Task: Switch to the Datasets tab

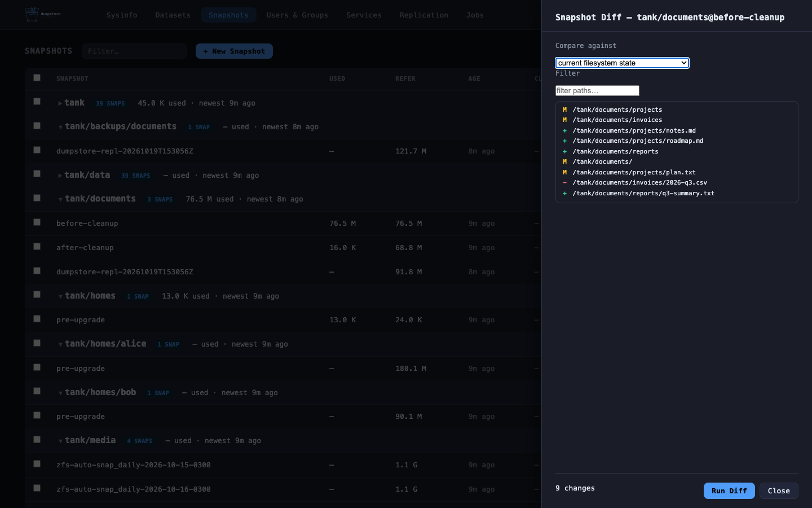Action: click(173, 15)
